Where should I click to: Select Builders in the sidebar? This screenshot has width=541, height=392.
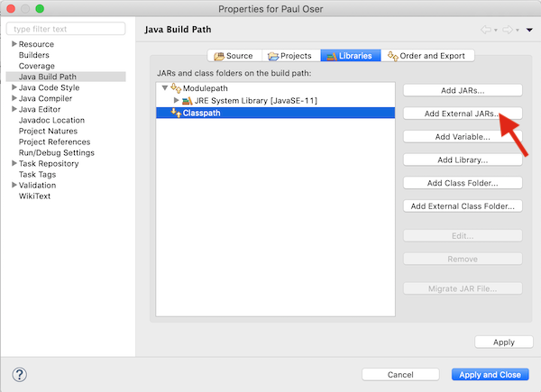click(x=34, y=55)
